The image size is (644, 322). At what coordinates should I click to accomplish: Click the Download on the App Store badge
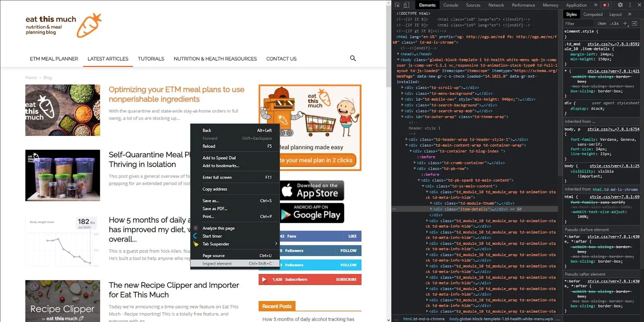tap(312, 190)
